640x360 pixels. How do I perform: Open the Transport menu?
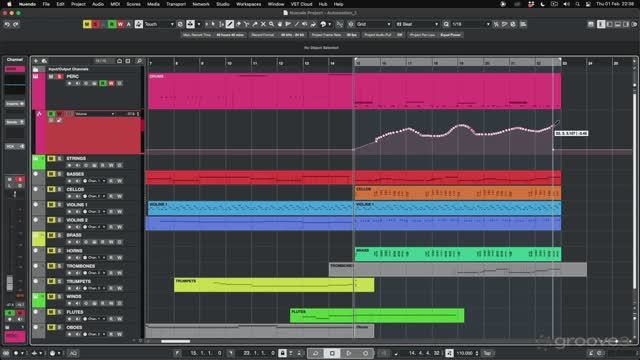pos(176,4)
